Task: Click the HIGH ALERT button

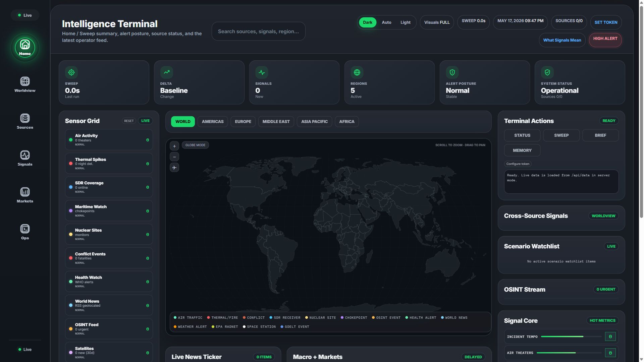Action: click(605, 40)
